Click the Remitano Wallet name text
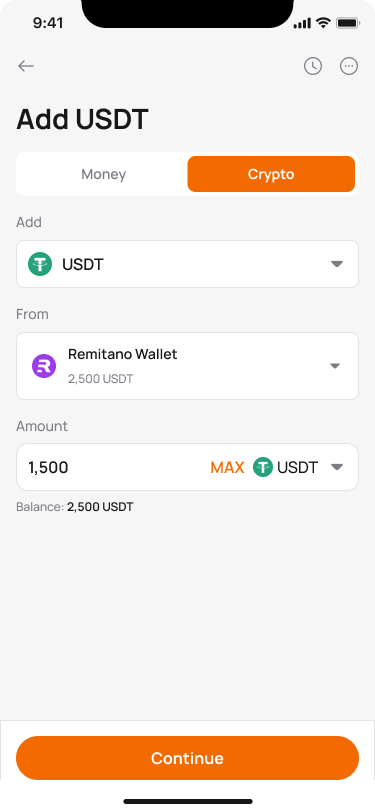 coord(123,354)
